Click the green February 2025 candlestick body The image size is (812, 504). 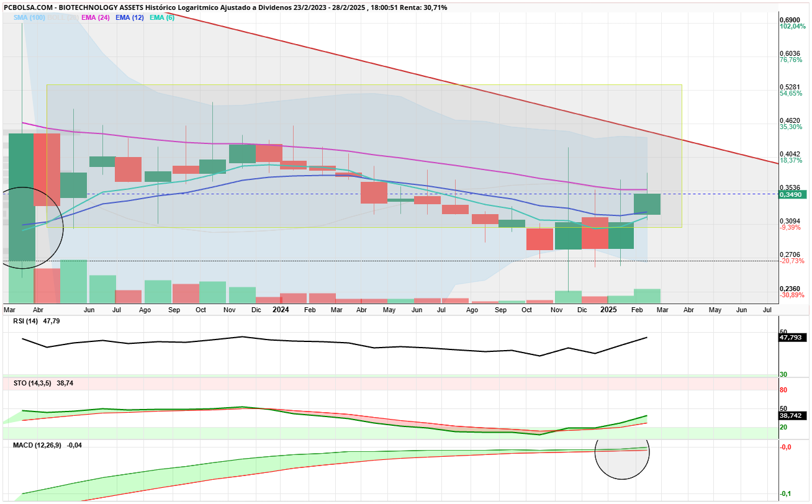click(647, 204)
